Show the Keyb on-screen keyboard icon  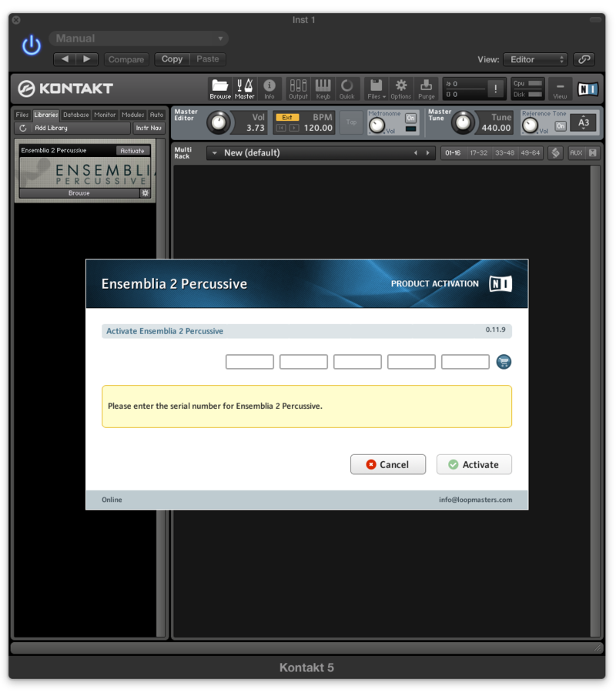323,89
